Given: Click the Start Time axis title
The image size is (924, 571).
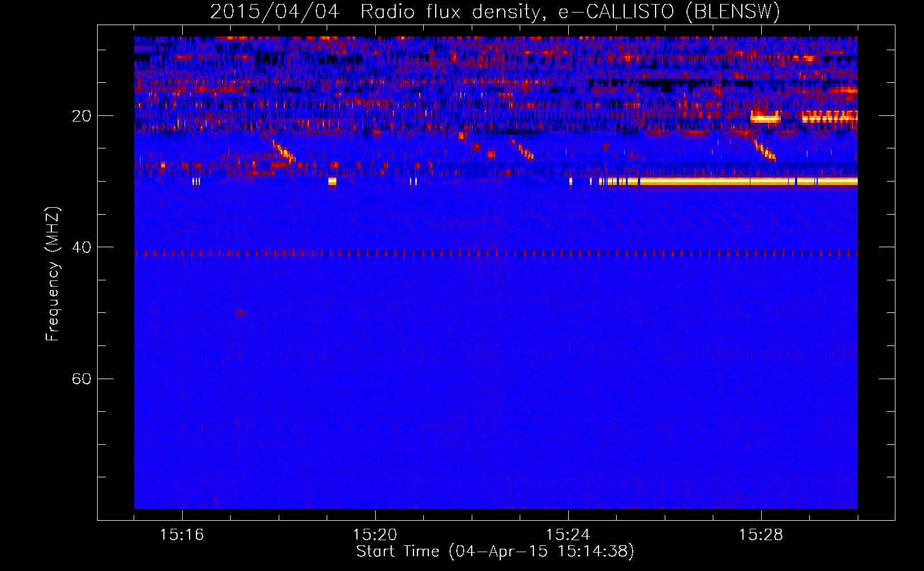Looking at the screenshot, I should pos(495,552).
